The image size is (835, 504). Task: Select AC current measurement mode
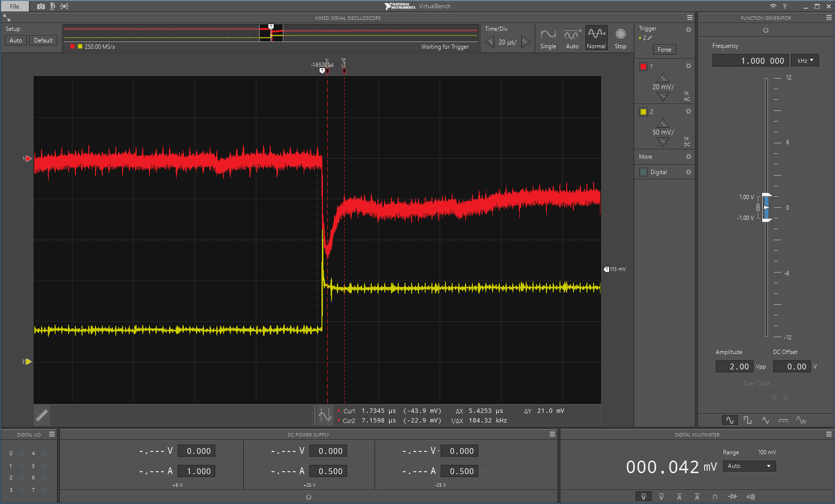697,497
